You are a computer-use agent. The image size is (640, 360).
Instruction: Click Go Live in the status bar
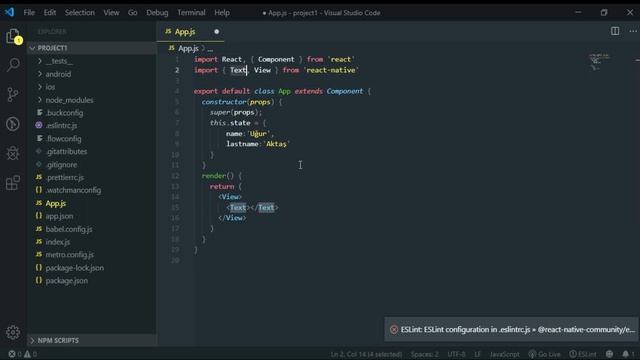(x=544, y=354)
